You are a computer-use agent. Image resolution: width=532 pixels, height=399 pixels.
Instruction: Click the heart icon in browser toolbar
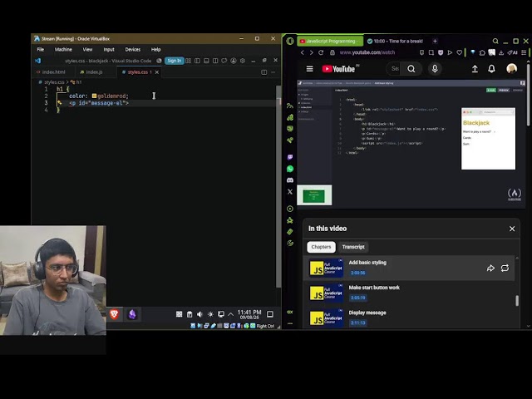point(460,52)
